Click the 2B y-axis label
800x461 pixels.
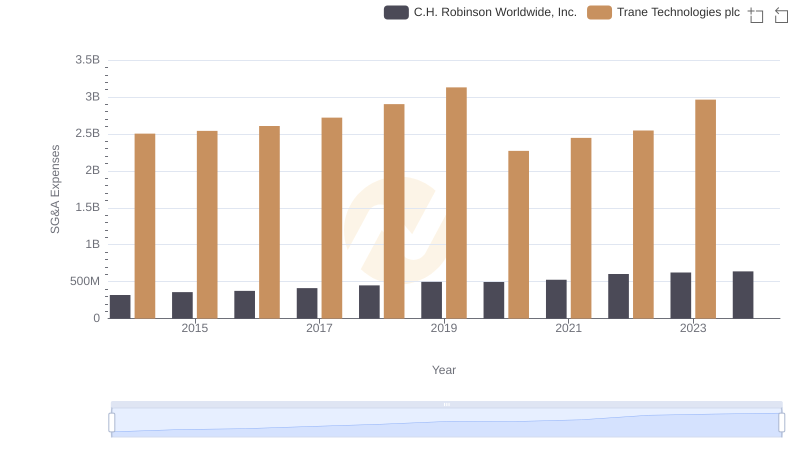point(92,170)
